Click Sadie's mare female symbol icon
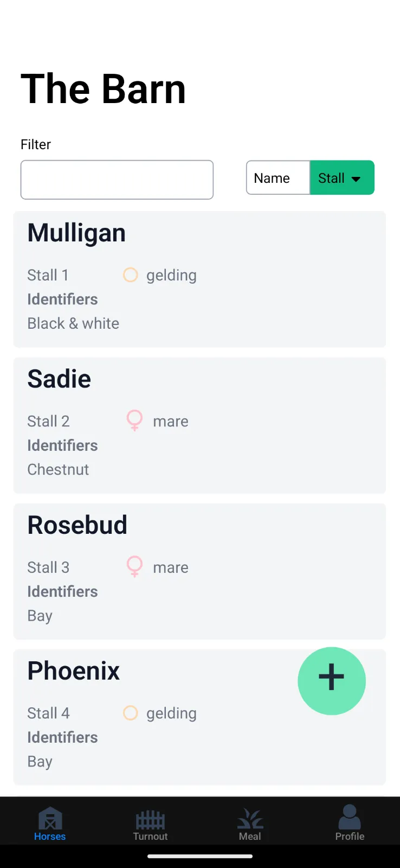Viewport: 400px width, 868px height. (134, 420)
